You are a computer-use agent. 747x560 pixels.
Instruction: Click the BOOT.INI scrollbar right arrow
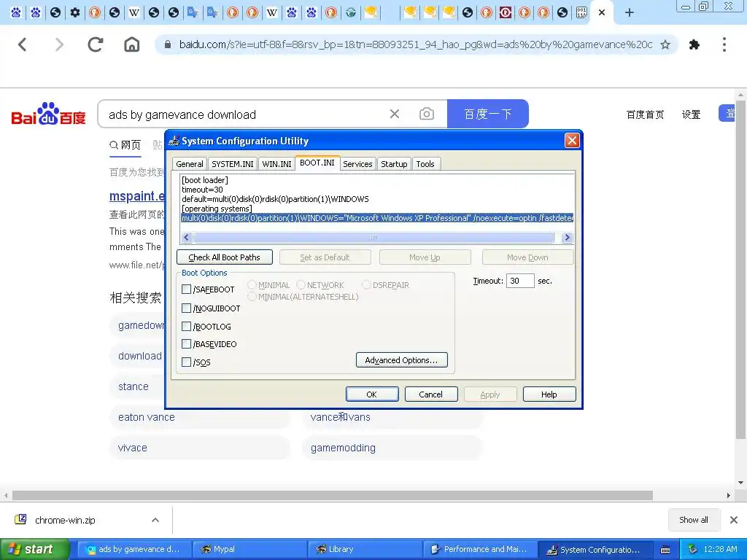[x=567, y=237]
